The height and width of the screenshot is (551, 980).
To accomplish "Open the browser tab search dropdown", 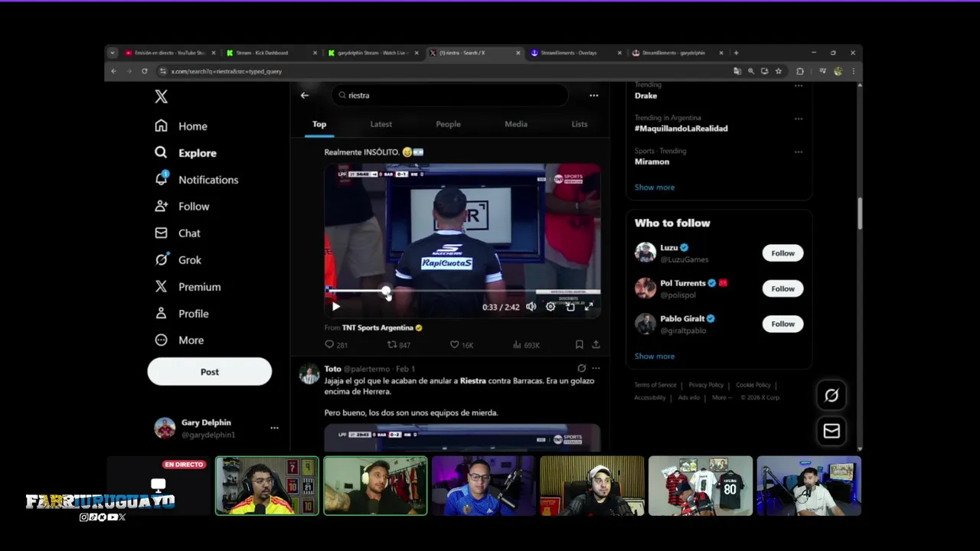I will 113,53.
